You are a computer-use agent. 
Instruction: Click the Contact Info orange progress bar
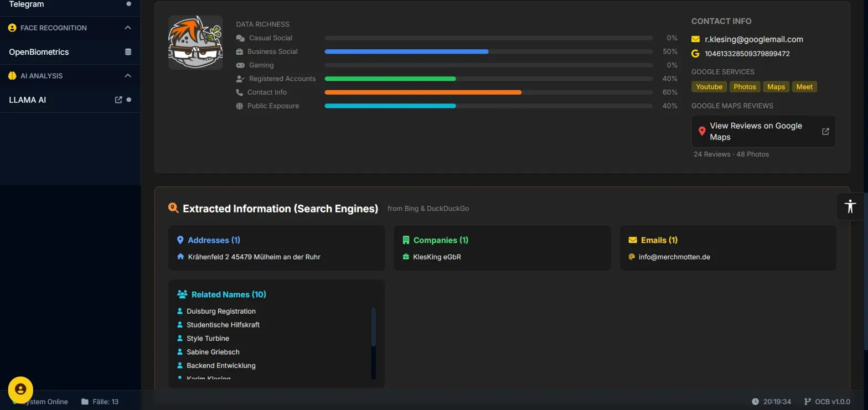[423, 92]
